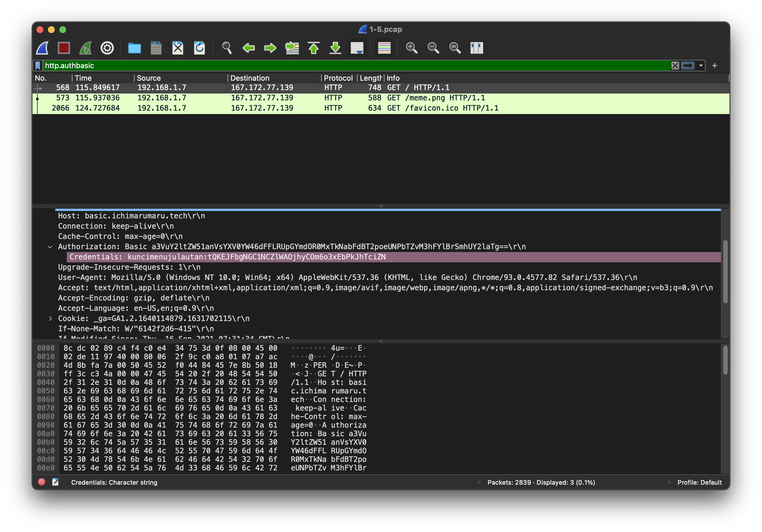
Task: Open expert information red circle icon
Action: (41, 482)
